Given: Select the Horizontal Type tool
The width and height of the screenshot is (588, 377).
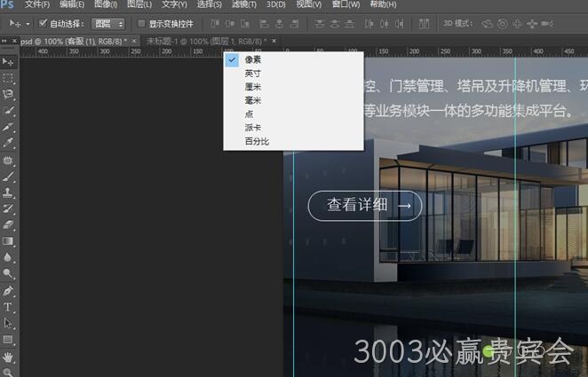Looking at the screenshot, I should click(x=8, y=307).
